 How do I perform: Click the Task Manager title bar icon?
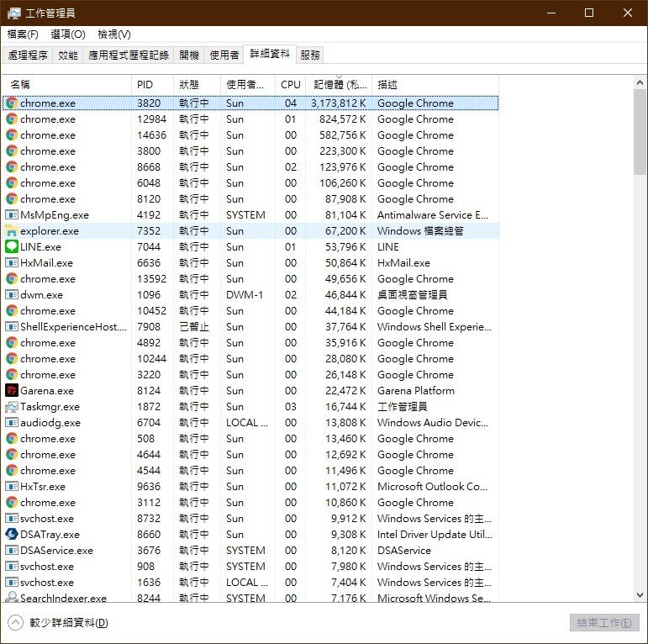[x=14, y=13]
